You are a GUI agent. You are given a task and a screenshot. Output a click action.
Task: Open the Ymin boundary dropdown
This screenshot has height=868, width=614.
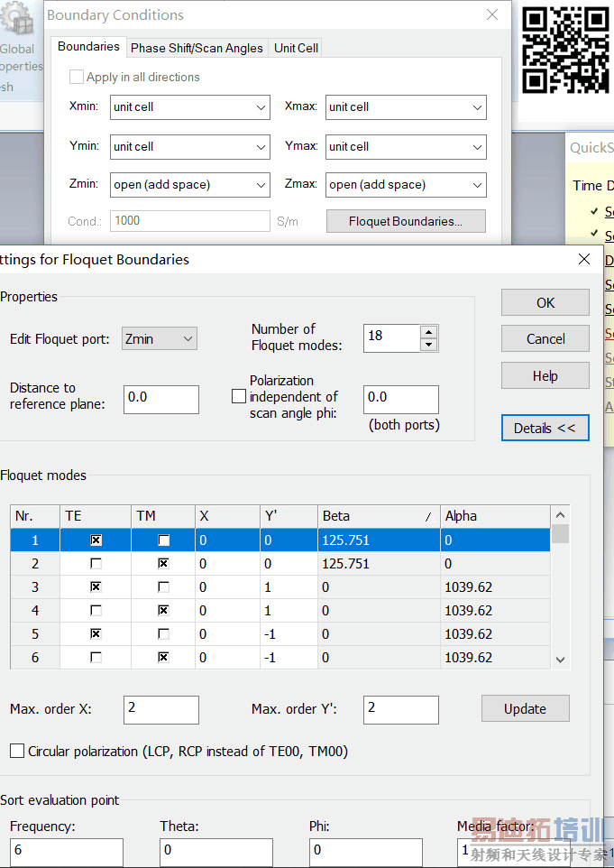189,147
